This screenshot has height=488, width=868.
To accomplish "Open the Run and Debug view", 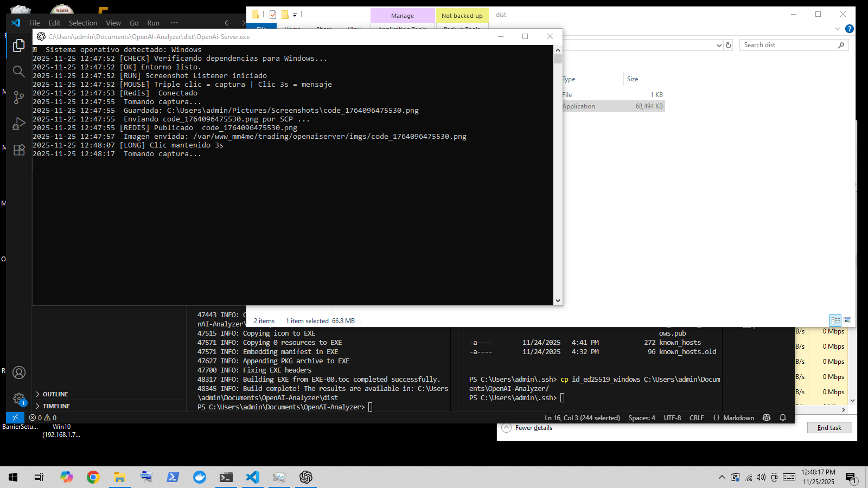I will (19, 124).
